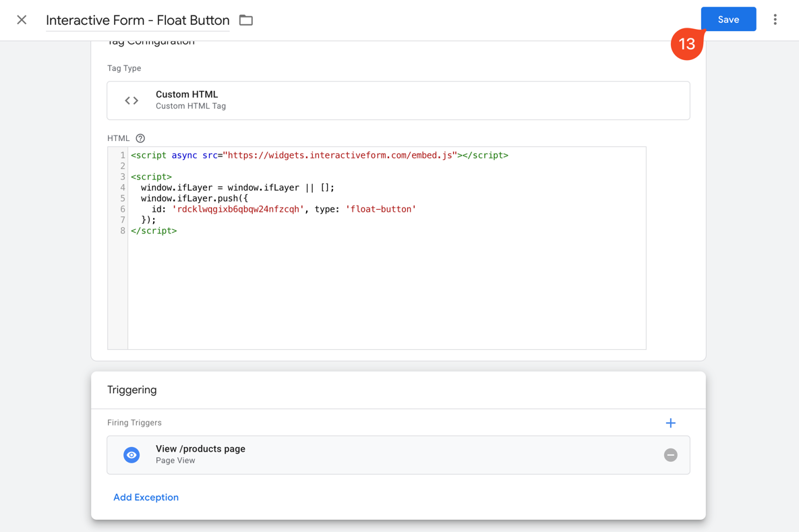799x532 pixels.
Task: Place cursor on the embed.js script line
Action: [320, 155]
